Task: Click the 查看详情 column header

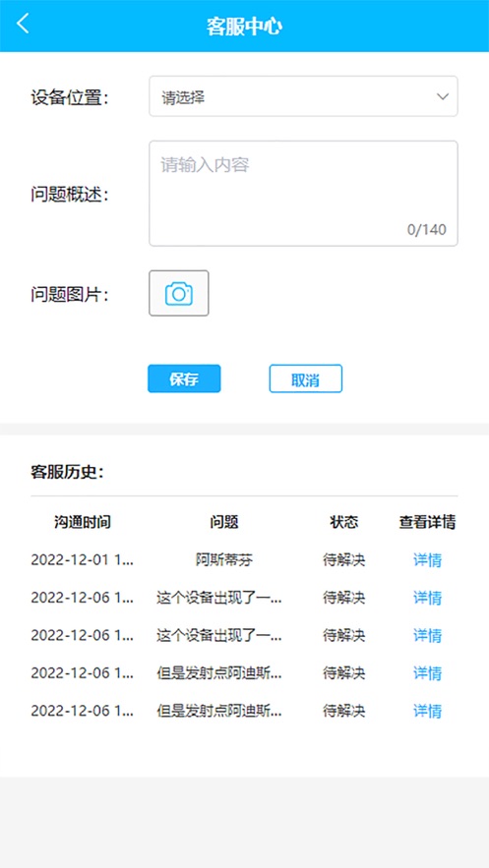Action: (427, 521)
